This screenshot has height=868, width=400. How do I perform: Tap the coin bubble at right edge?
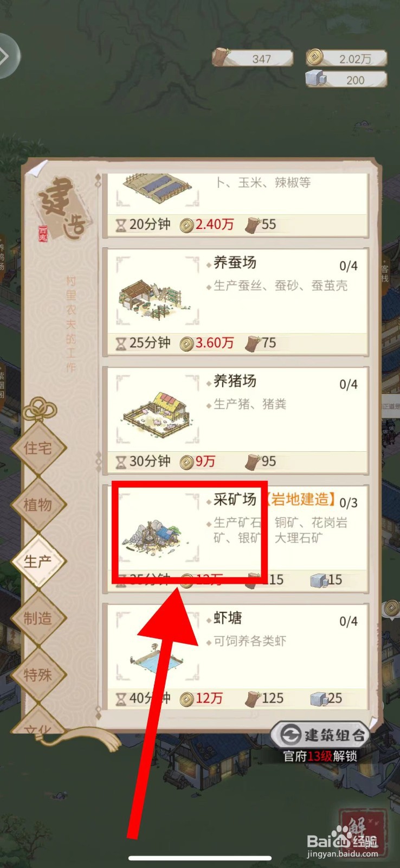point(391,609)
